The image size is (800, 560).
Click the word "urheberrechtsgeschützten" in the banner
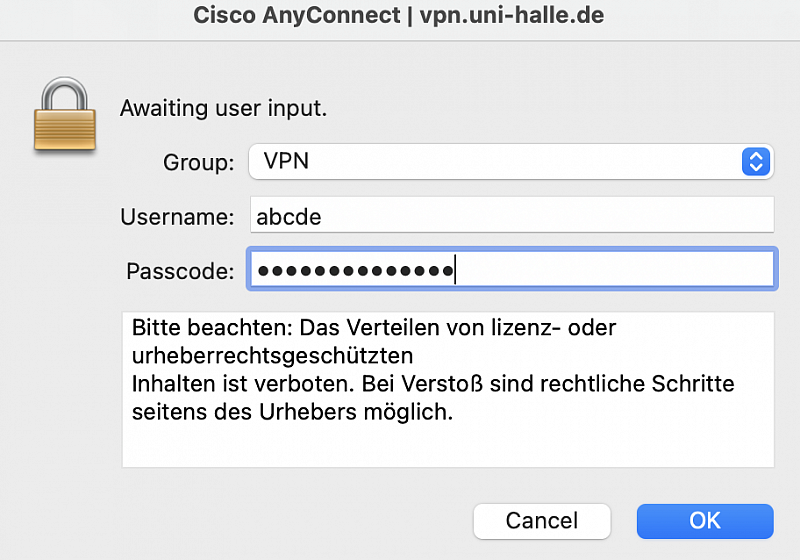pyautogui.click(x=272, y=356)
